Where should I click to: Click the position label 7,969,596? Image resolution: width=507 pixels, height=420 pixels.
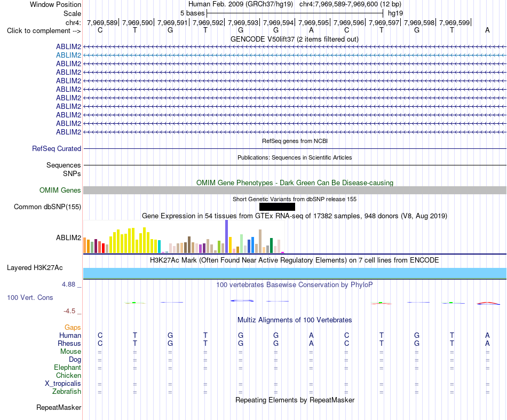[348, 22]
